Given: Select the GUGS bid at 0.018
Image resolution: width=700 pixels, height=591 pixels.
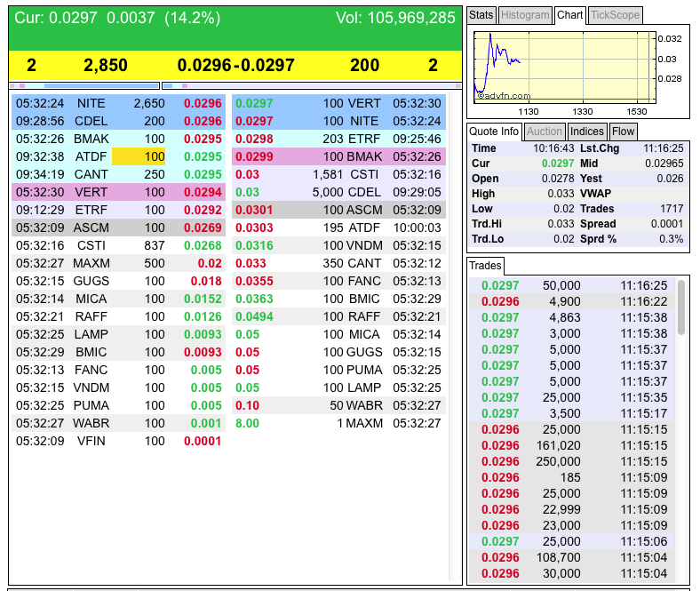Looking at the screenshot, I should (118, 281).
